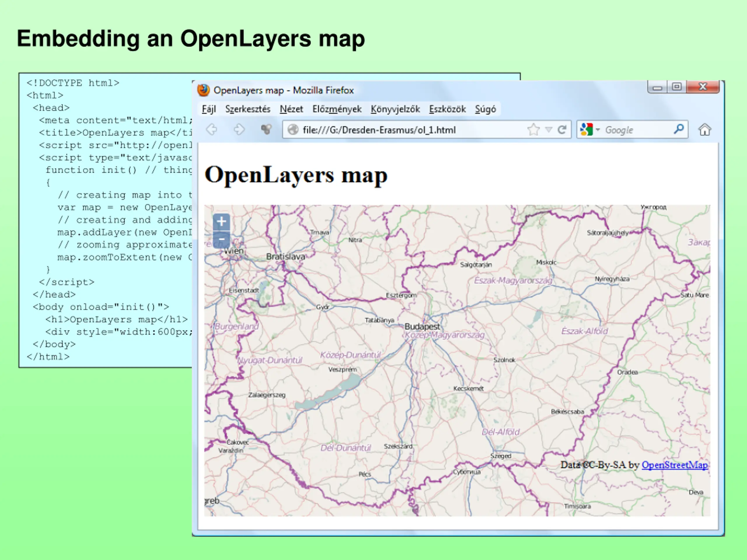Click Oradea label on the map
This screenshot has width=747, height=560.
point(627,372)
